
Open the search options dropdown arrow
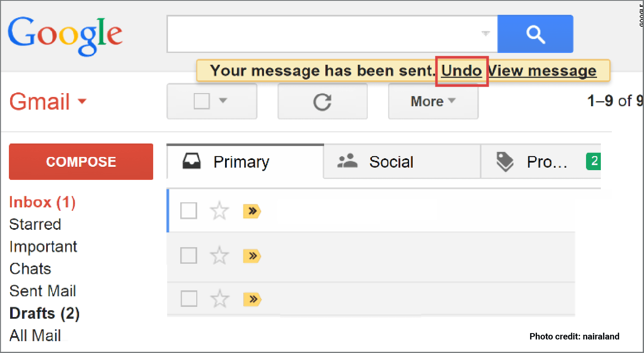pos(485,34)
